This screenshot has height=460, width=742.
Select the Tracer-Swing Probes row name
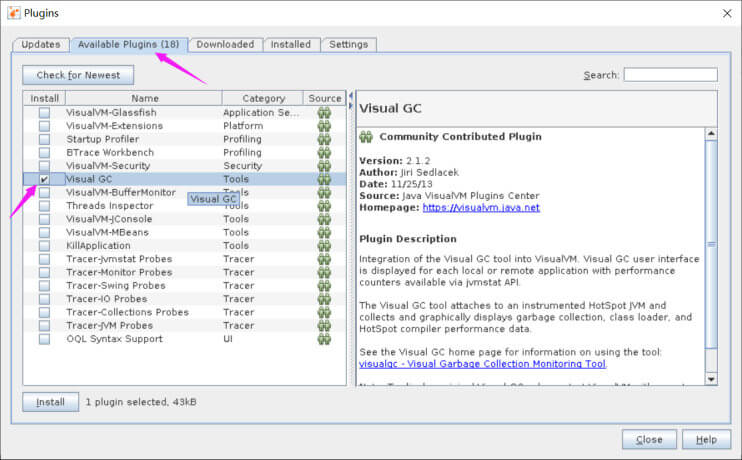coord(116,286)
